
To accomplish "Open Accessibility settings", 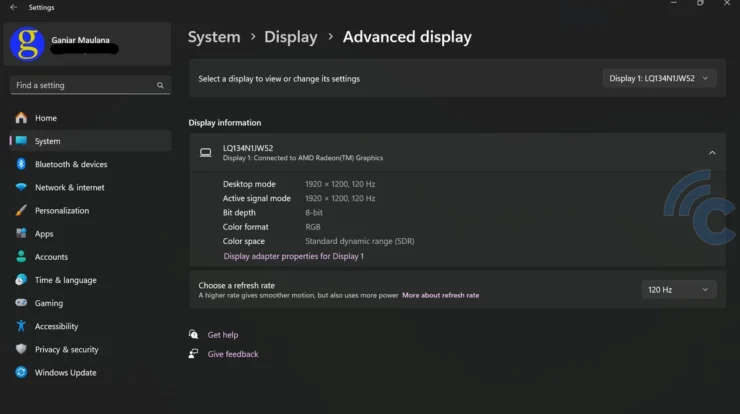I will [x=90, y=326].
